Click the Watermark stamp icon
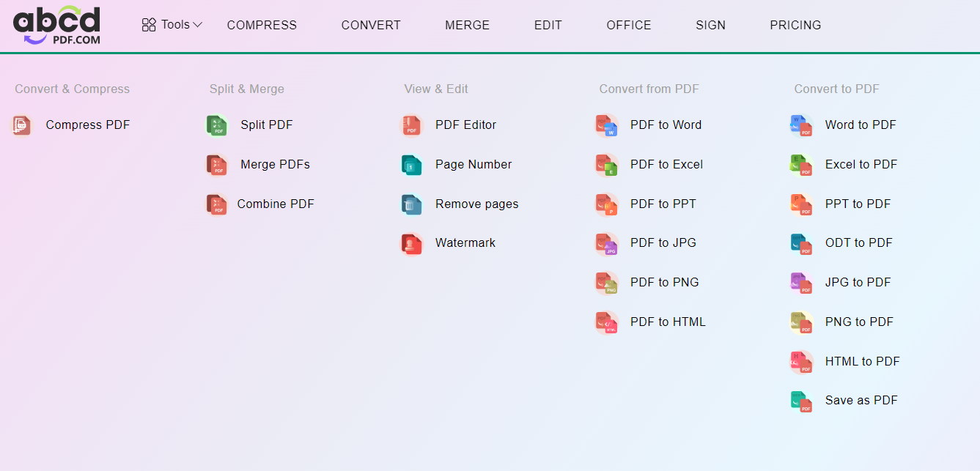980x471 pixels. pyautogui.click(x=411, y=243)
